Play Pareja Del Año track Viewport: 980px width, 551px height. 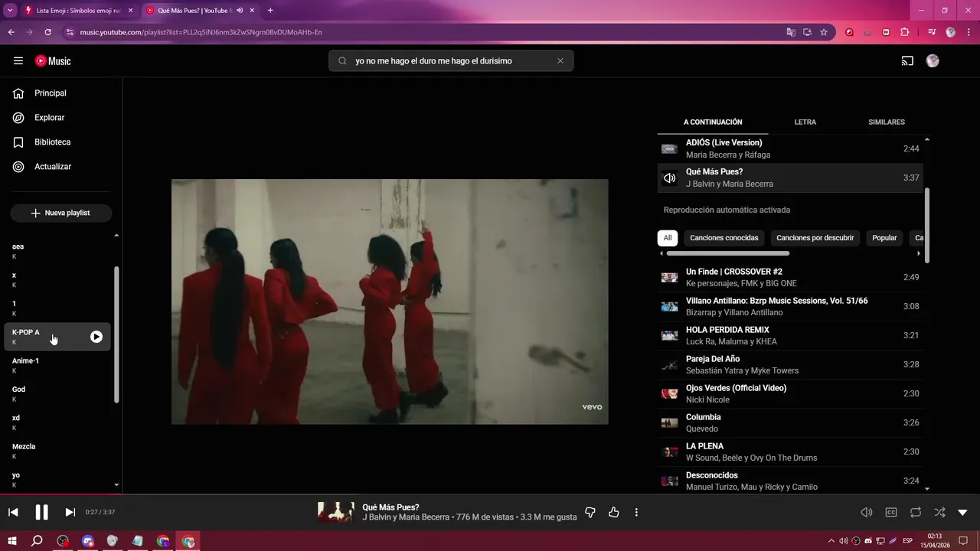click(790, 364)
